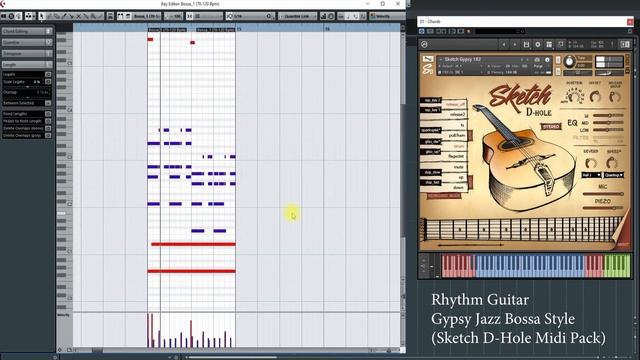Click the apply quantize icon
The image size is (640, 360).
269,16
